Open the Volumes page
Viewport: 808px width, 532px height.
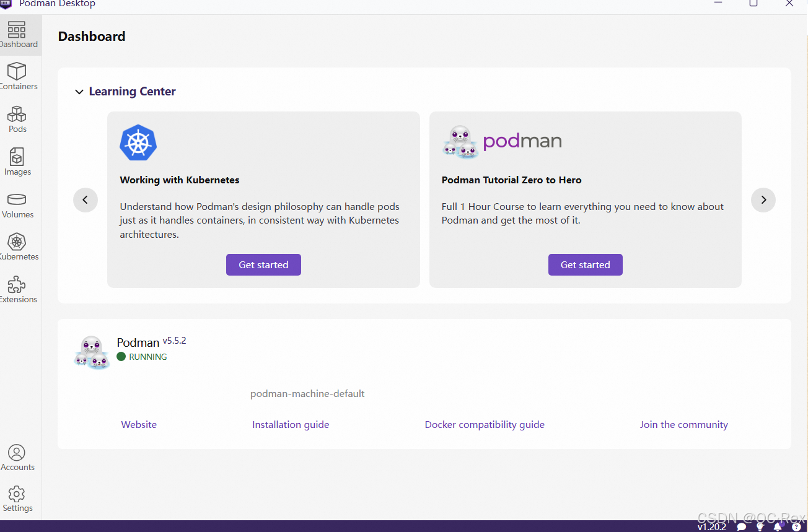pyautogui.click(x=17, y=203)
